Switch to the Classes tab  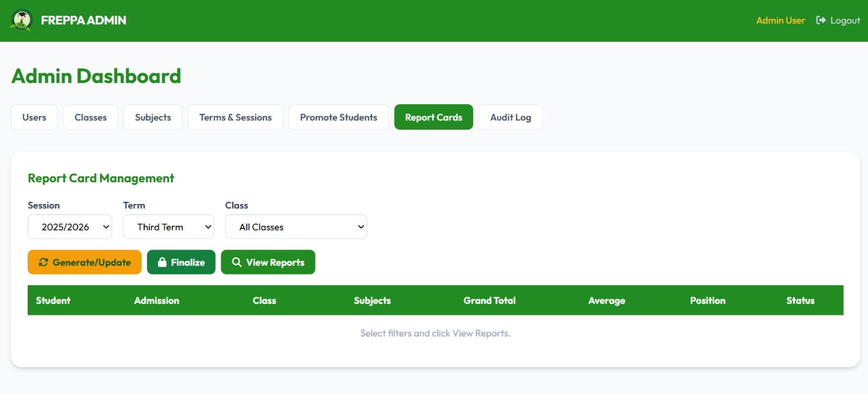tap(91, 117)
